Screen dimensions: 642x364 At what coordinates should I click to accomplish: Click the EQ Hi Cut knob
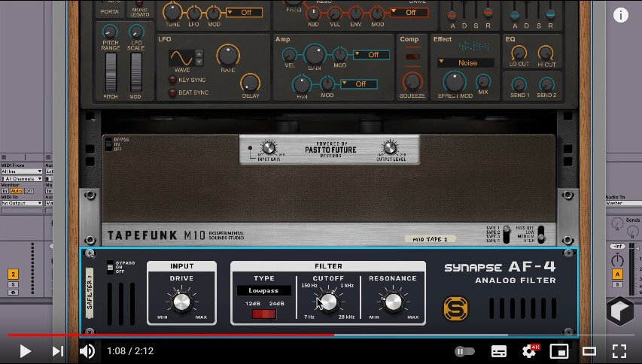(x=546, y=53)
